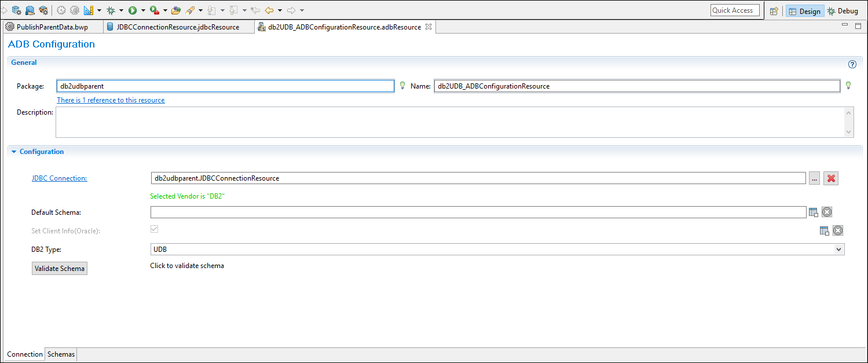This screenshot has height=363, width=868.
Task: Click the orange cubes with gear toolbar icon
Action: 43,10
